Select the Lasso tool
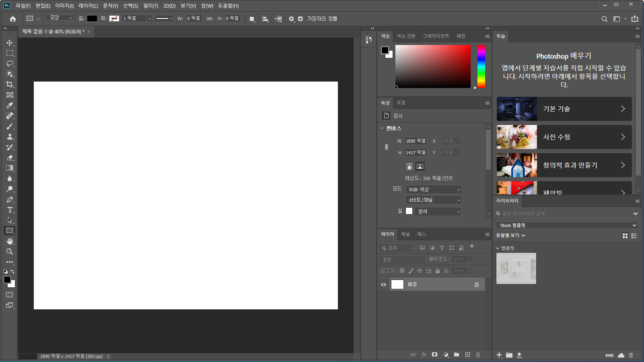This screenshot has height=362, width=644. click(10, 63)
